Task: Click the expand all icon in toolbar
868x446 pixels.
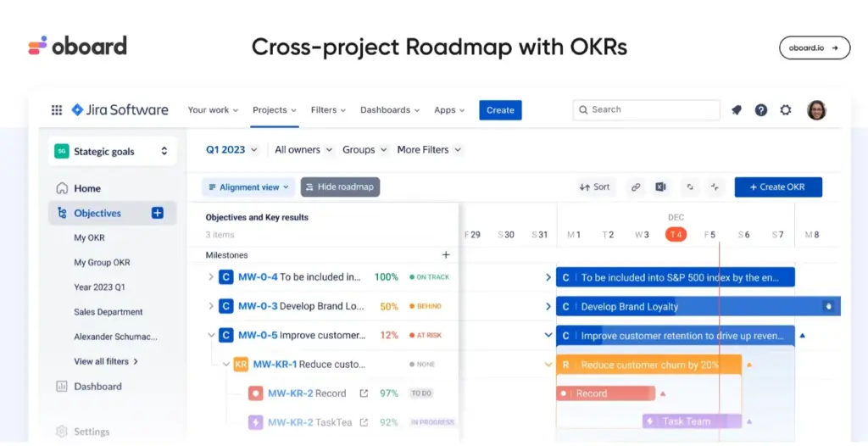Action: pyautogui.click(x=690, y=187)
